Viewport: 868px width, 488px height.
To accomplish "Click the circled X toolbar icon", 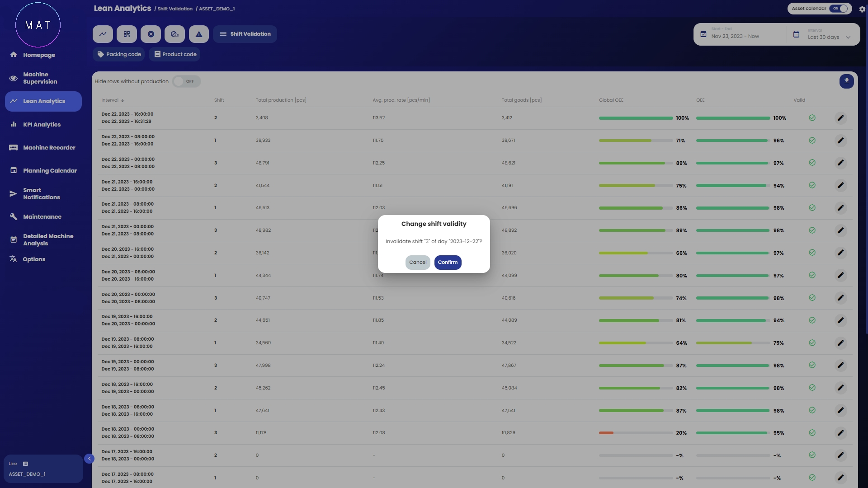I will (151, 34).
